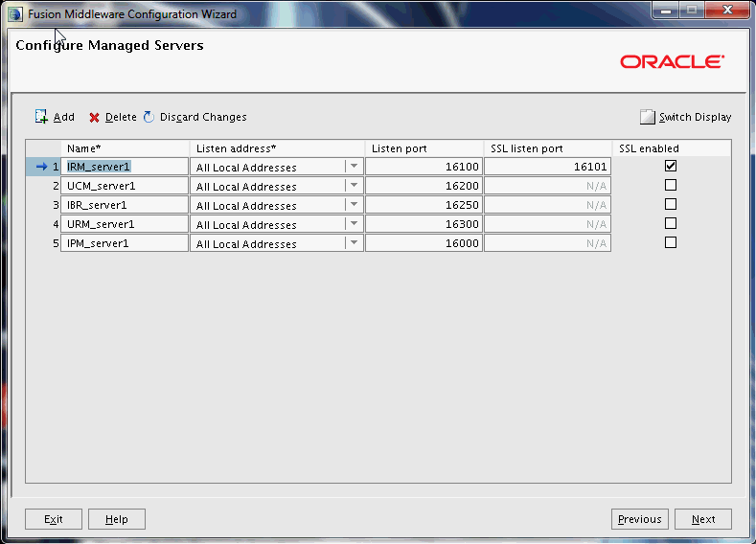Screen dimensions: 756x544
Task: Minimize the Configuration Wizard window
Action: [666, 11]
